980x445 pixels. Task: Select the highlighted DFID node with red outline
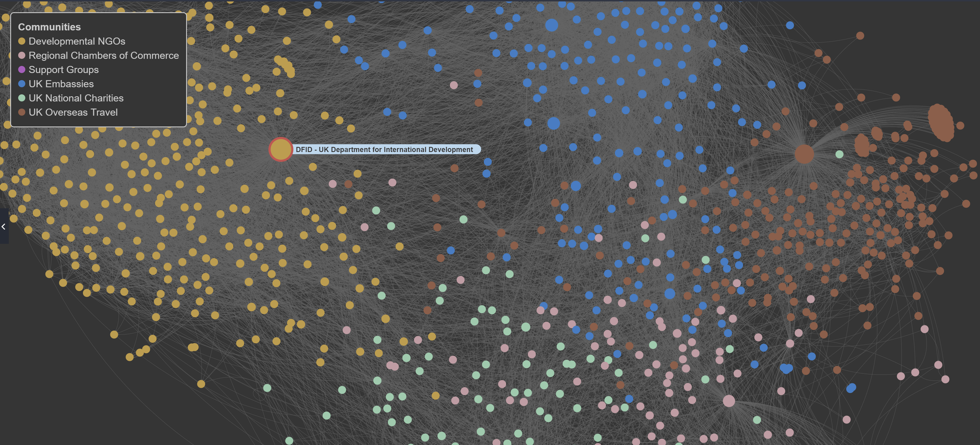coord(280,149)
